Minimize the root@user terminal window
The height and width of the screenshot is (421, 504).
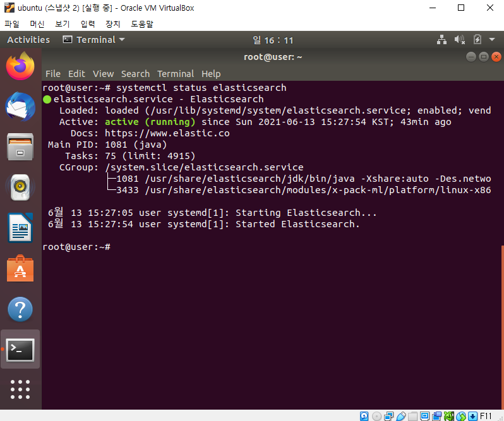pos(471,57)
